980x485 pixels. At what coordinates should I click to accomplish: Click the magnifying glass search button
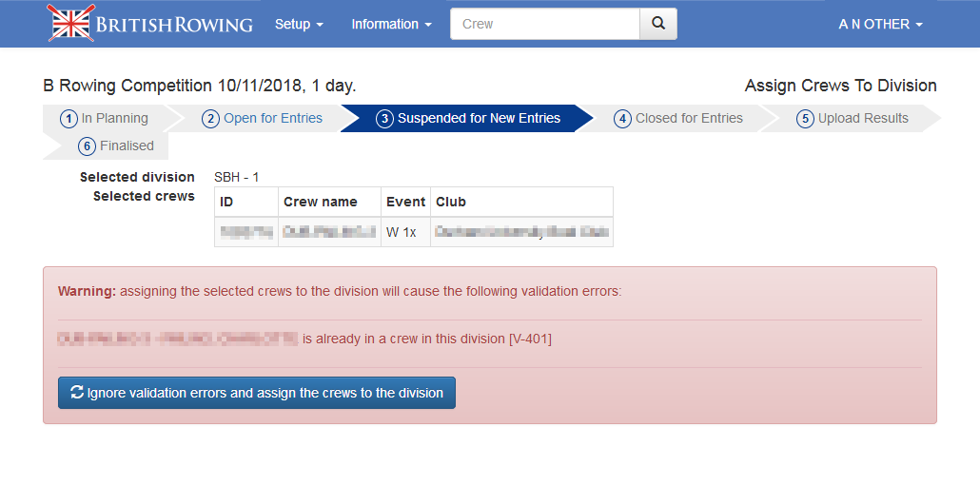point(657,24)
